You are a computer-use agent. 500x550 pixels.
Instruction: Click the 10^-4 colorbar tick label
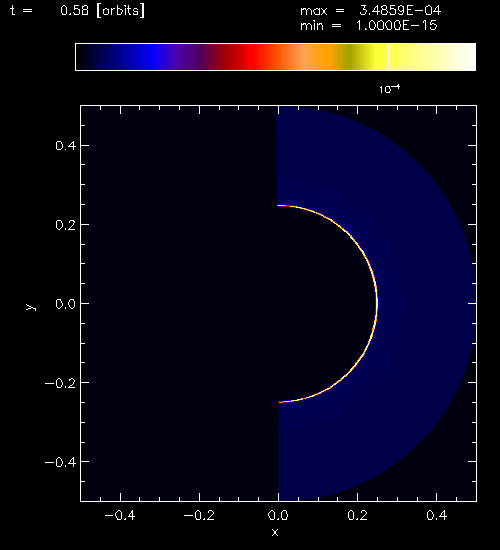(x=389, y=89)
